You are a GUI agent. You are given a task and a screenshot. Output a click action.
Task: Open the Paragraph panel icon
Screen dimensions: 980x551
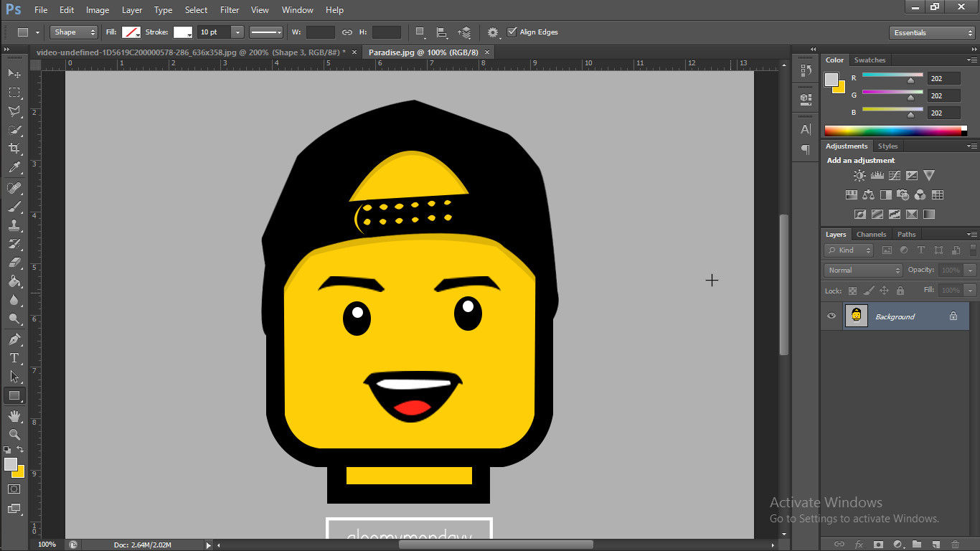(x=806, y=150)
